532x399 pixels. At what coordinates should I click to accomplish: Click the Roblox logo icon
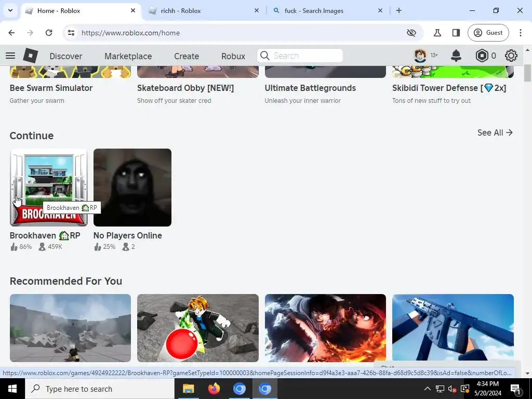coord(31,56)
